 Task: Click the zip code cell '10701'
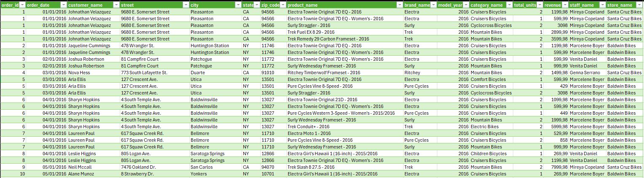coord(273,174)
